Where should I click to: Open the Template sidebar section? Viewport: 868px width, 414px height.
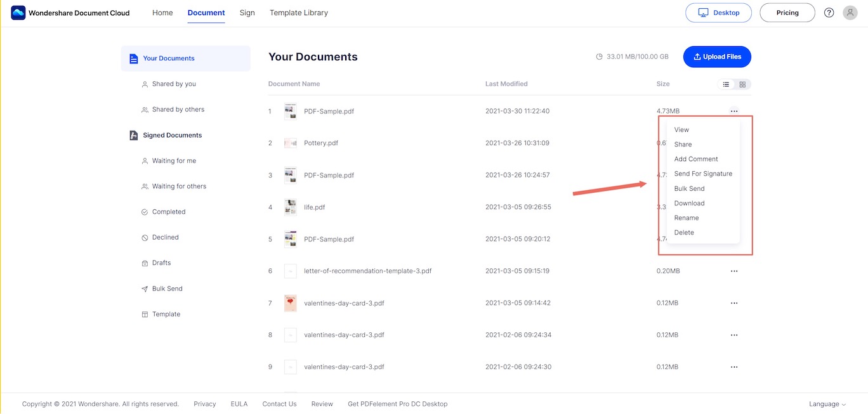coord(166,314)
